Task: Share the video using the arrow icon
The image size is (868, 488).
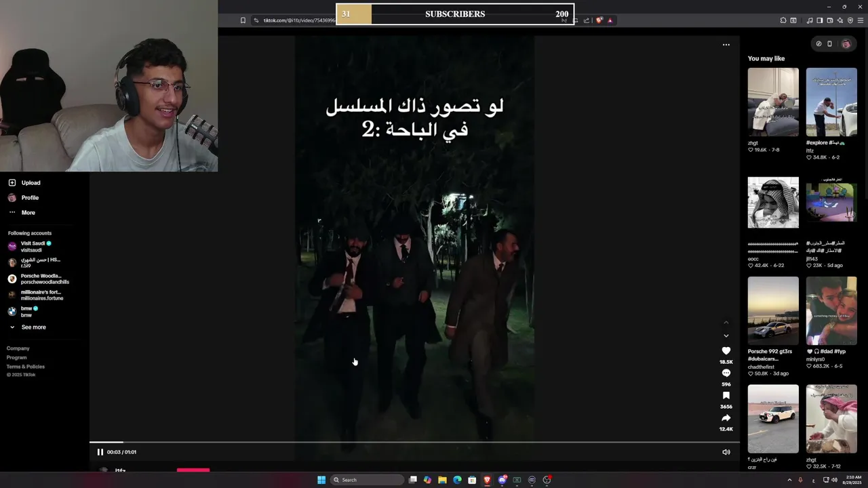Action: [x=726, y=418]
